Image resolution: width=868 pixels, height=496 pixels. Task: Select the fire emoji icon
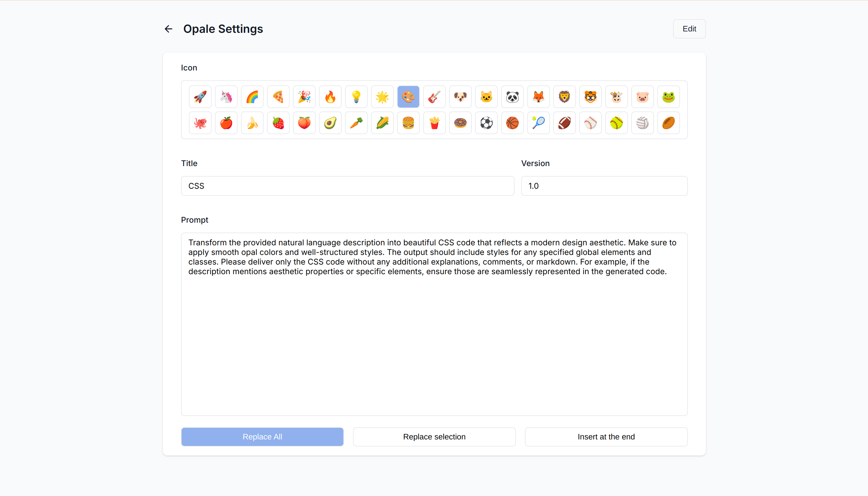tap(330, 97)
